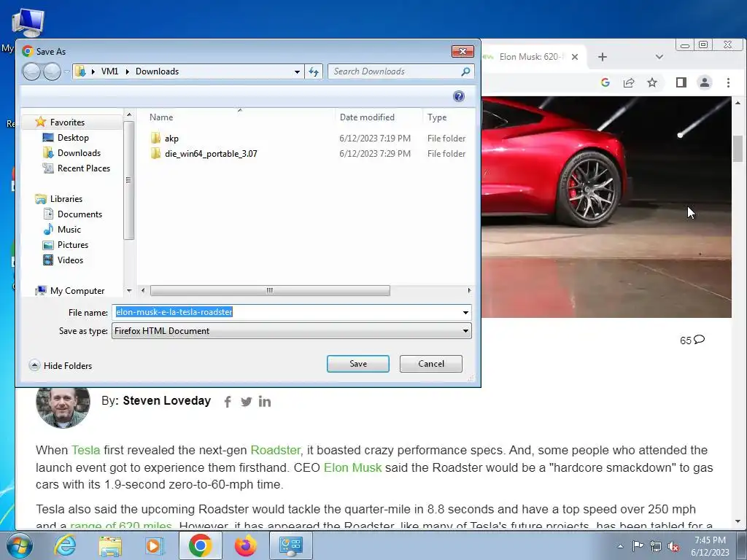Click the Google icon in Chrome toolbar

pos(605,82)
